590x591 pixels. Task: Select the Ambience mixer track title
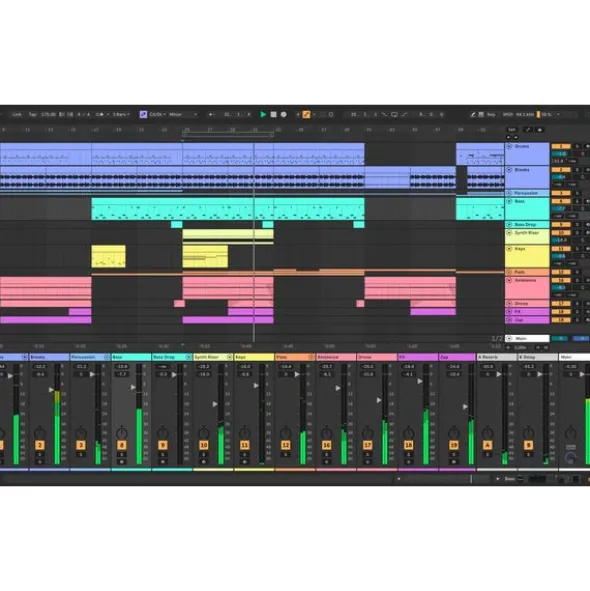(x=336, y=357)
